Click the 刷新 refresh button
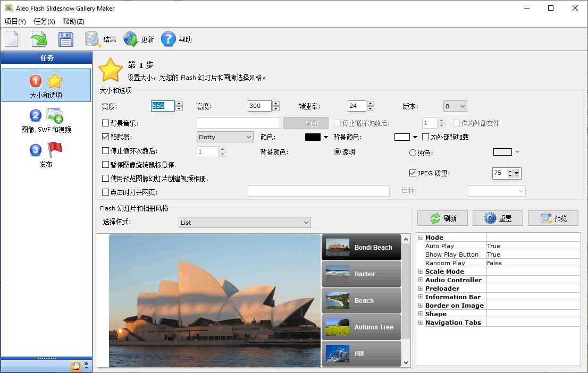Image resolution: width=588 pixels, height=373 pixels. pyautogui.click(x=443, y=218)
